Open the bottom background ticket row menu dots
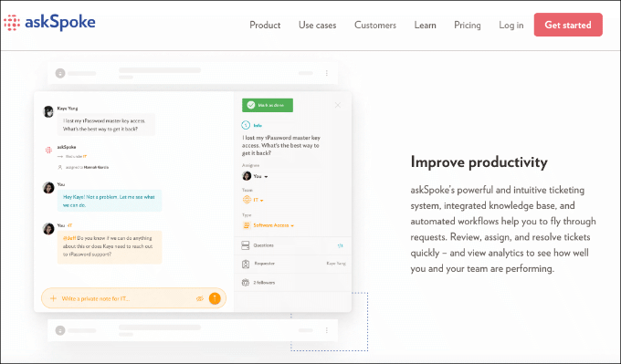Image resolution: width=621 pixels, height=364 pixels. [327, 330]
